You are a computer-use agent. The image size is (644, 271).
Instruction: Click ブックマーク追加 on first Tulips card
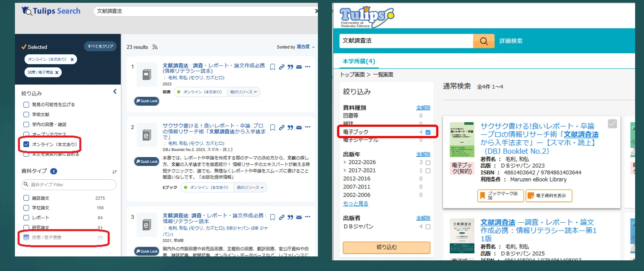pos(500,196)
